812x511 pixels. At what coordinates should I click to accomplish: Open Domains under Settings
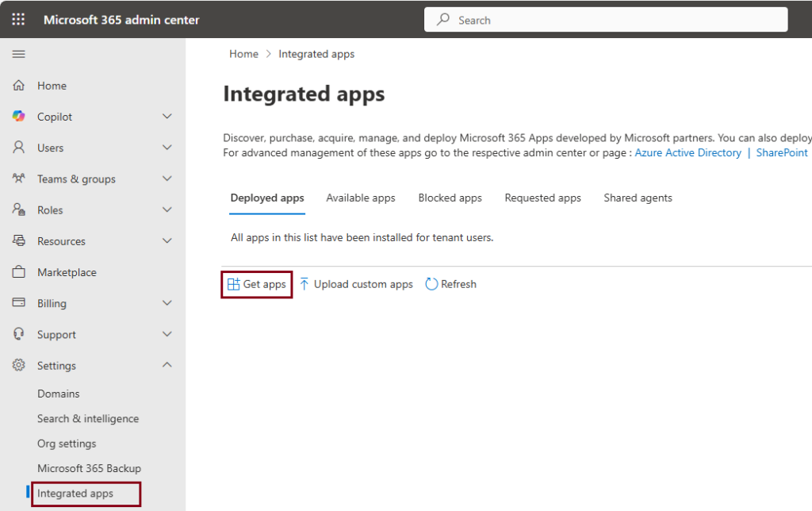(59, 394)
